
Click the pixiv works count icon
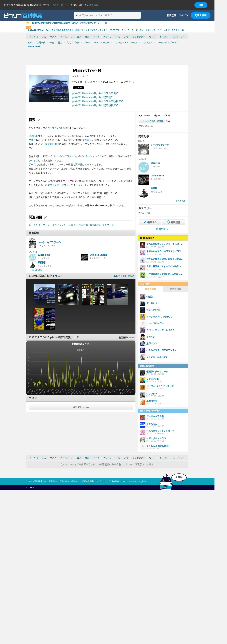pos(166,116)
